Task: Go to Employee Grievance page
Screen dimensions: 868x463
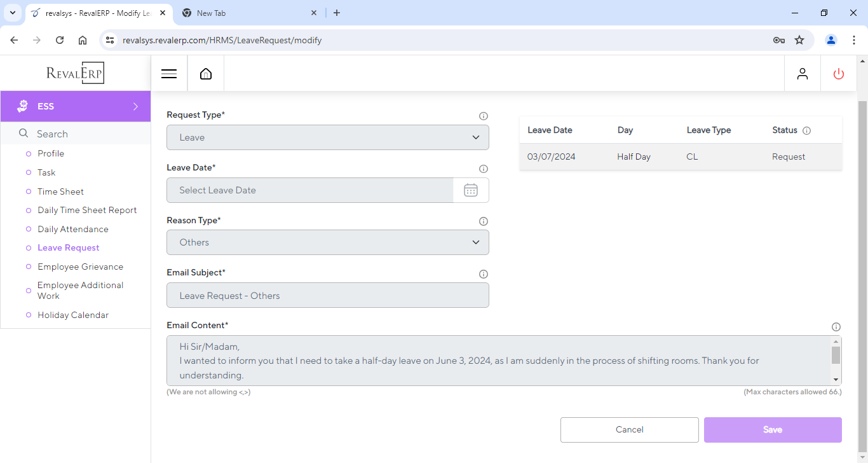Action: tap(80, 266)
